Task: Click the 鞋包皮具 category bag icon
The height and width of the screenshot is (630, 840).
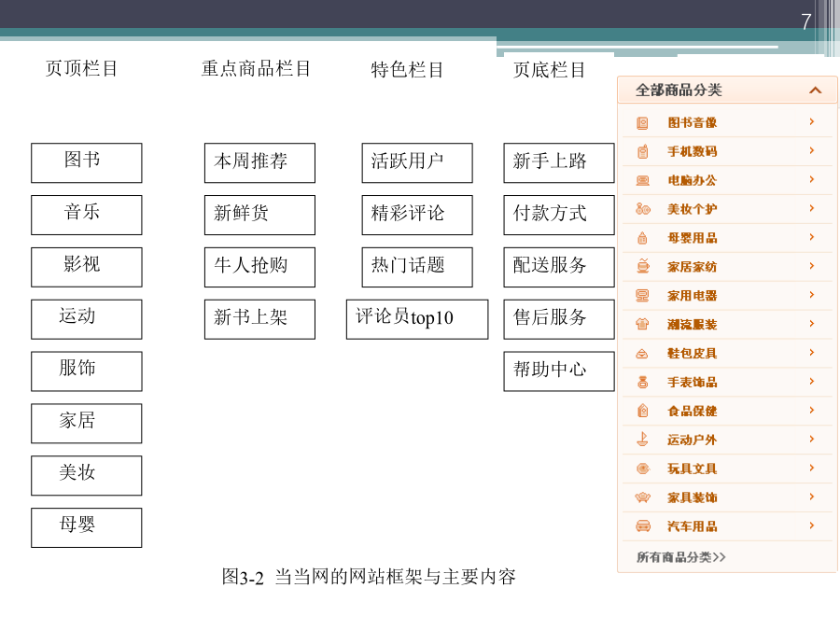Action: pos(642,354)
